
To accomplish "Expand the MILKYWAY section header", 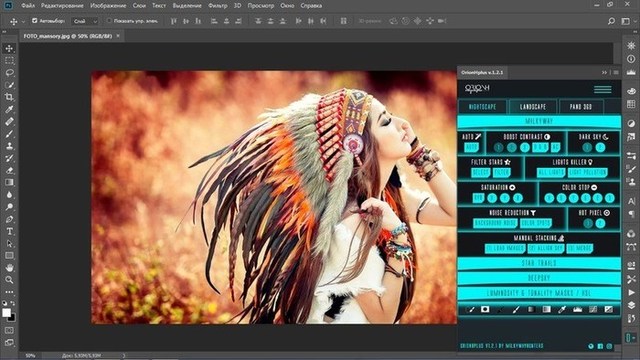I will [539, 121].
